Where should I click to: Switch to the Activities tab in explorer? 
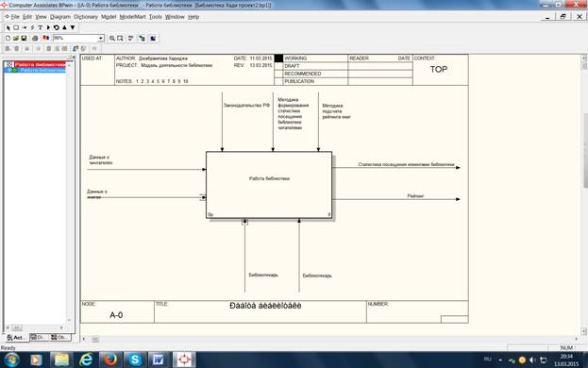(x=16, y=337)
